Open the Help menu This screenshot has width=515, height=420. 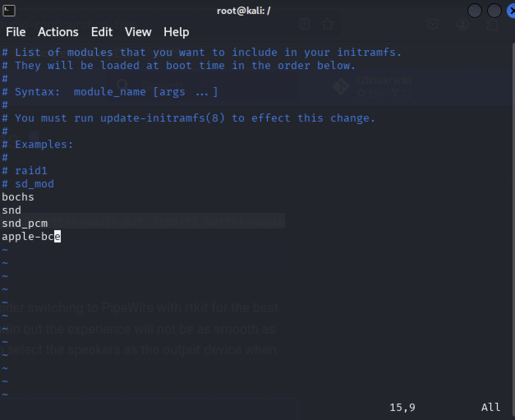176,32
